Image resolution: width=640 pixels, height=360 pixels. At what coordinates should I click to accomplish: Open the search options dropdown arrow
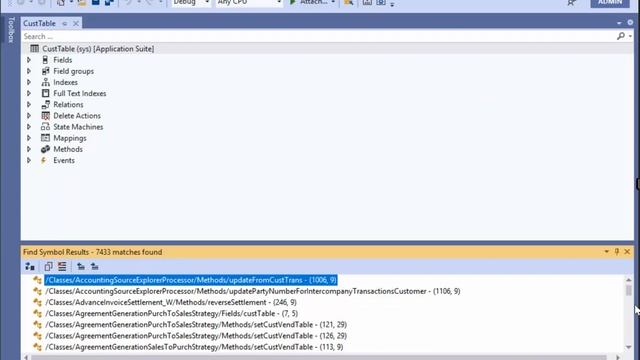coord(630,37)
